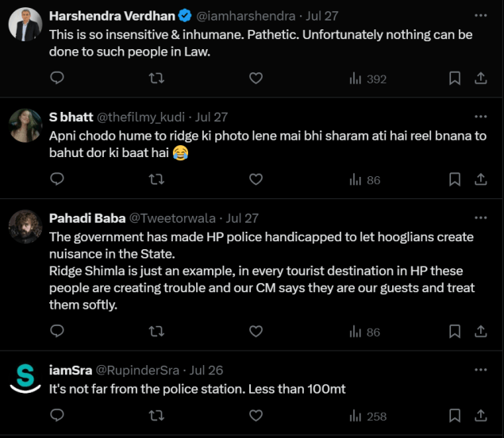Screen dimensions: 504x438
Task: Share Pahadi Baba's tweet
Action: coord(480,331)
